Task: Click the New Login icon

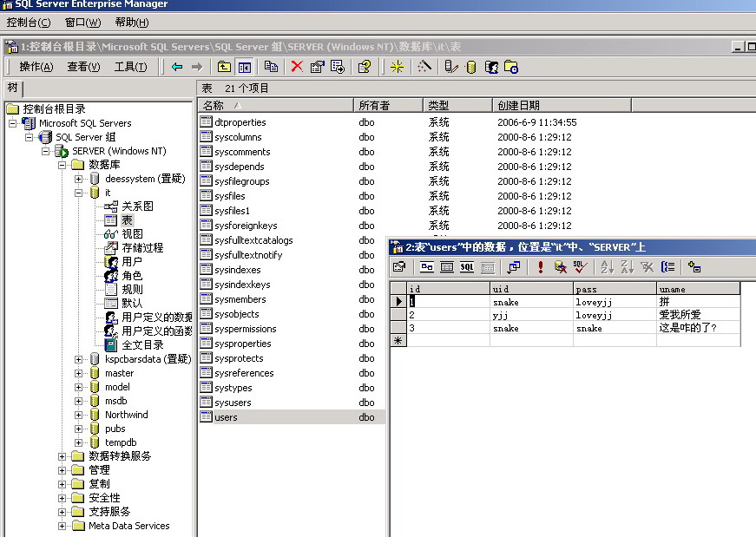Action: [x=491, y=67]
